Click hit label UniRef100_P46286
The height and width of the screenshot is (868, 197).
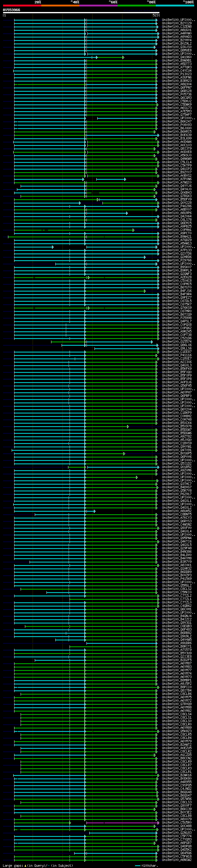pos(177,206)
